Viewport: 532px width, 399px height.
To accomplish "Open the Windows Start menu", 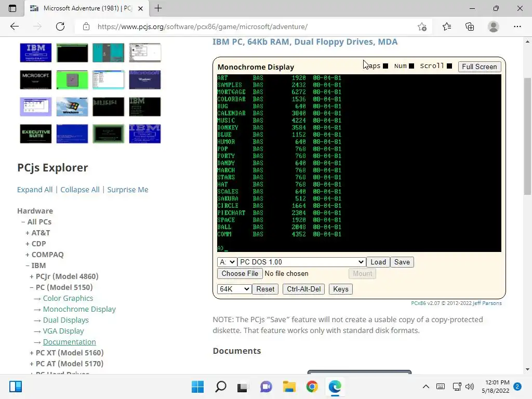I will tap(197, 387).
